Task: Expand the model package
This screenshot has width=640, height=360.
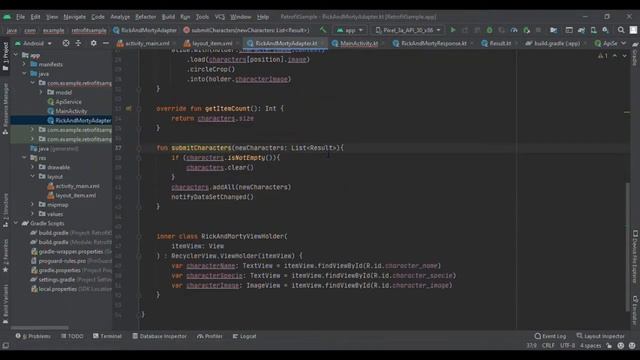Action: pyautogui.click(x=41, y=92)
